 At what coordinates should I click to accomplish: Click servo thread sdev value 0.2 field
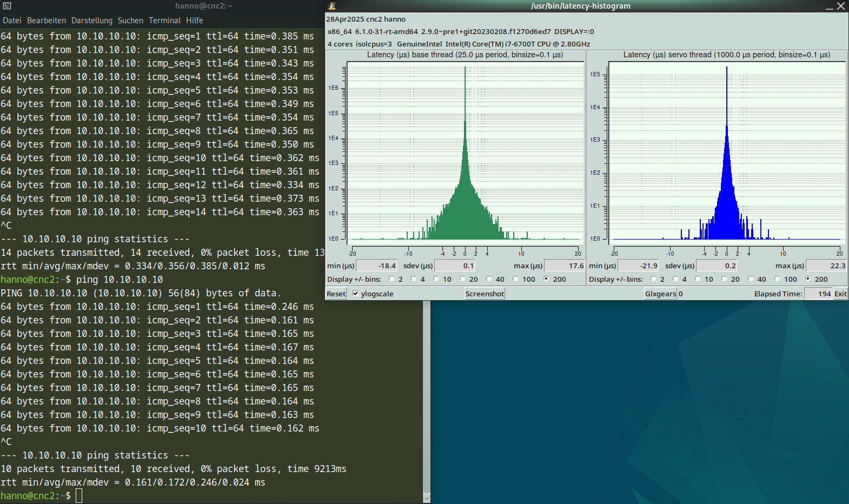717,266
